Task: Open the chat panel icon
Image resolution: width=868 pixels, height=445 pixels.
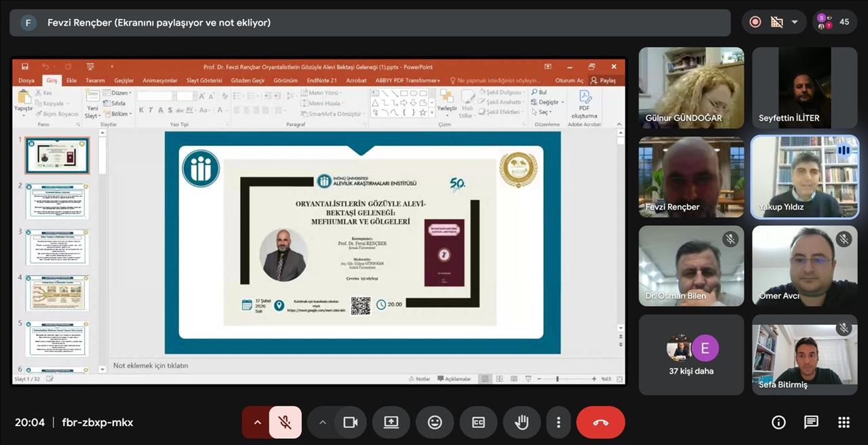Action: click(811, 423)
